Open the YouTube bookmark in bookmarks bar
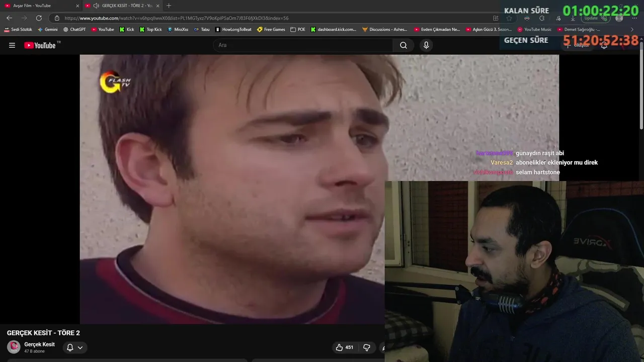The image size is (644, 362). (103, 29)
